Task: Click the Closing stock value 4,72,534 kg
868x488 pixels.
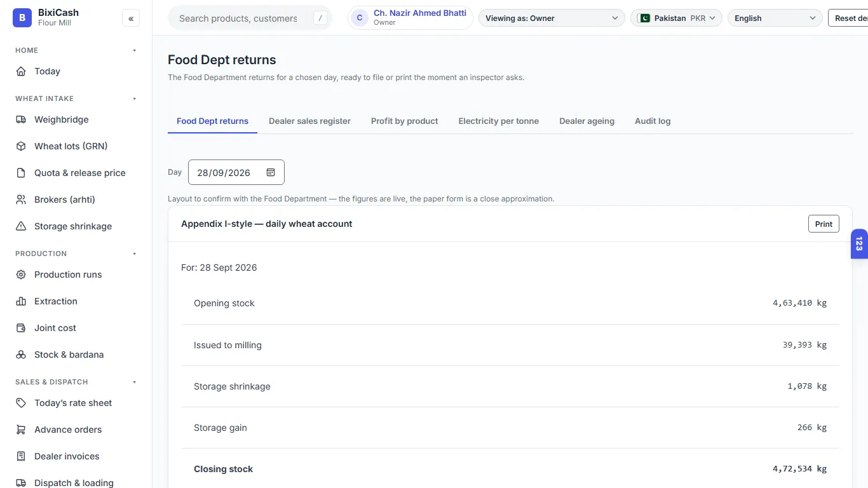Action: [x=799, y=469]
